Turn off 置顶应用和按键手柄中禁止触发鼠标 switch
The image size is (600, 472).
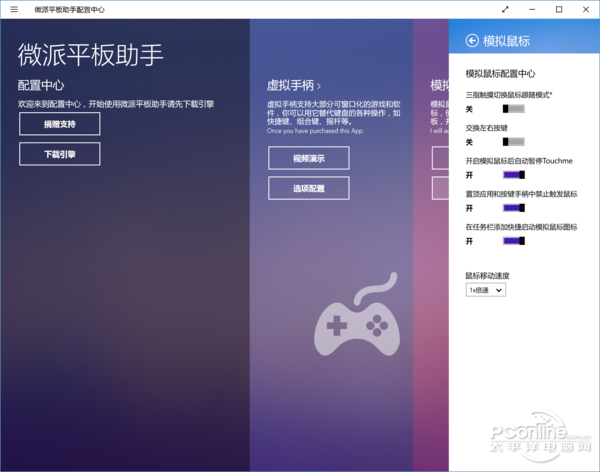click(514, 208)
